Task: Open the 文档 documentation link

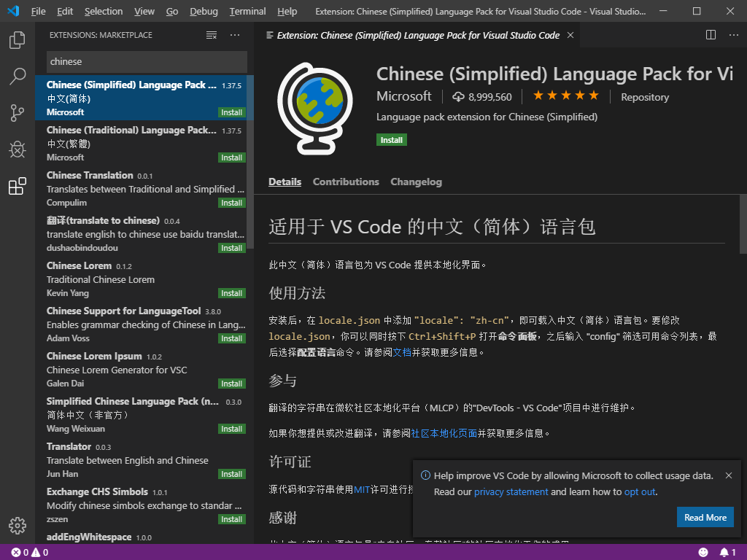Action: click(402, 352)
